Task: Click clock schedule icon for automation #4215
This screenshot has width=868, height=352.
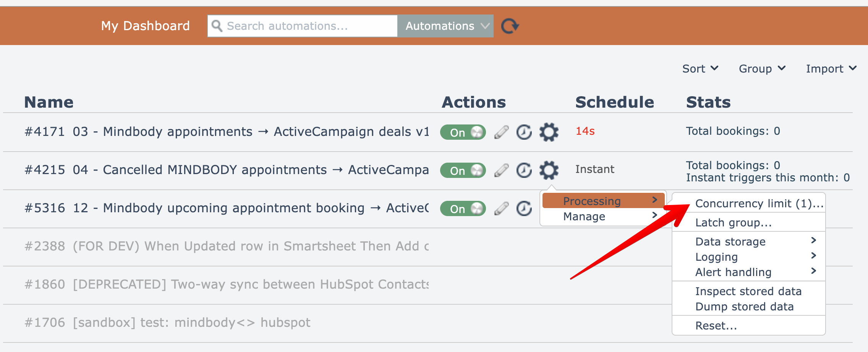Action: [524, 170]
